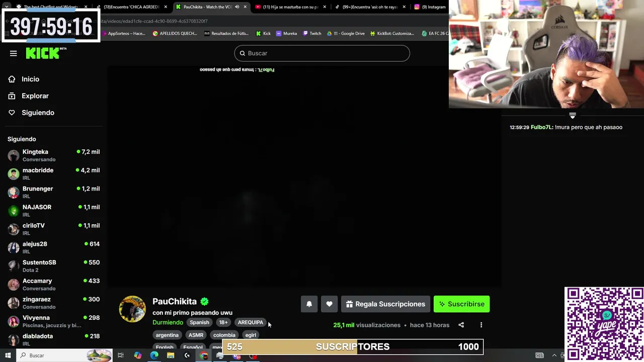The height and width of the screenshot is (362, 644).
Task: Select the argentina tag
Action: (167, 335)
